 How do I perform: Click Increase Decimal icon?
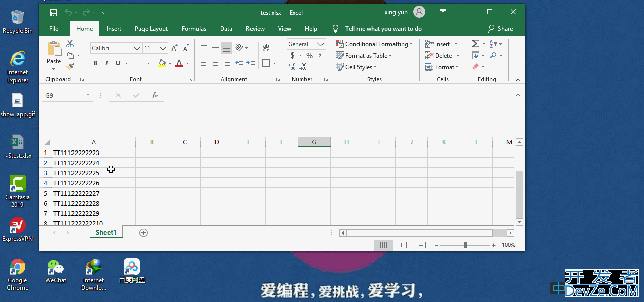[292, 67]
